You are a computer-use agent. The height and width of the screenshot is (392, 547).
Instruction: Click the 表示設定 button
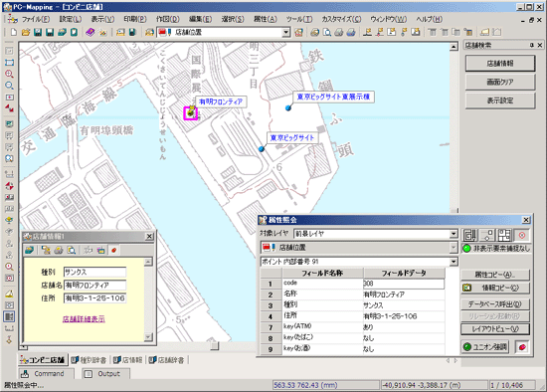point(500,100)
